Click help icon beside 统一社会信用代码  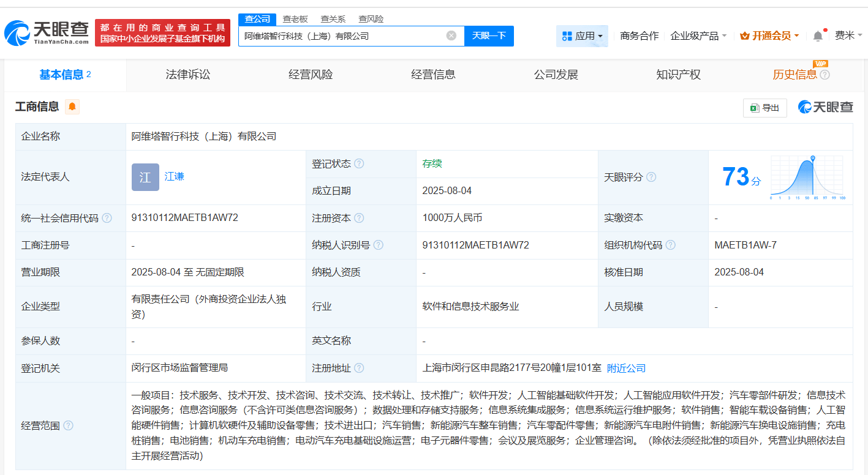pyautogui.click(x=107, y=219)
